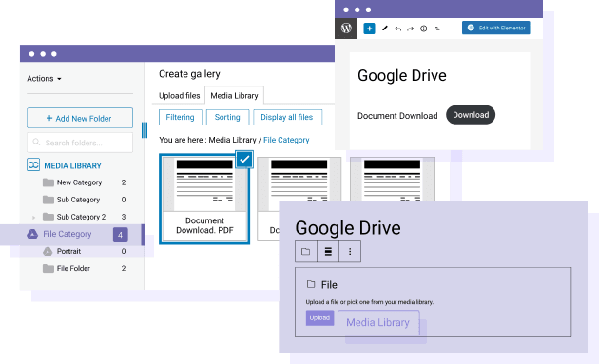Click the sidebar resize handle
The height and width of the screenshot is (364, 599).
coord(145,130)
